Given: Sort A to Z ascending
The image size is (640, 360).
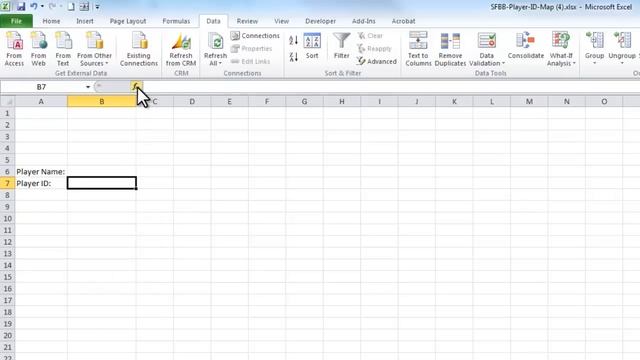Looking at the screenshot, I should click(293, 40).
